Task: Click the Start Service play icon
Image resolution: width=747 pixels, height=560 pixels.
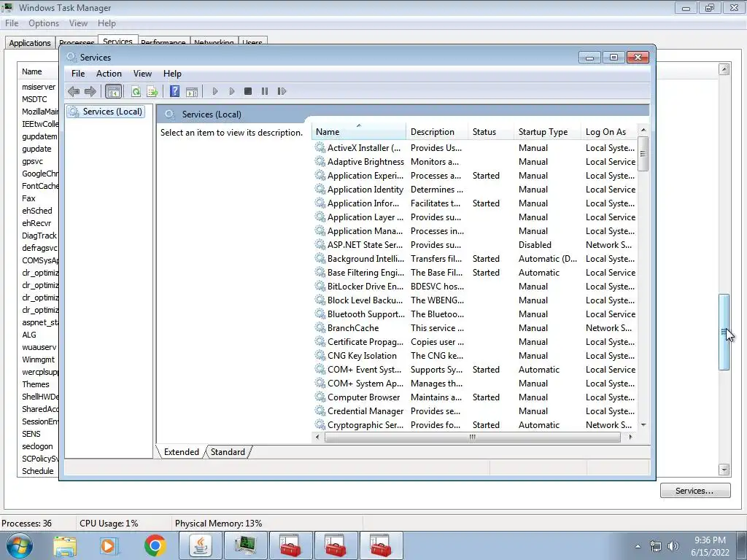Action: pos(215,91)
